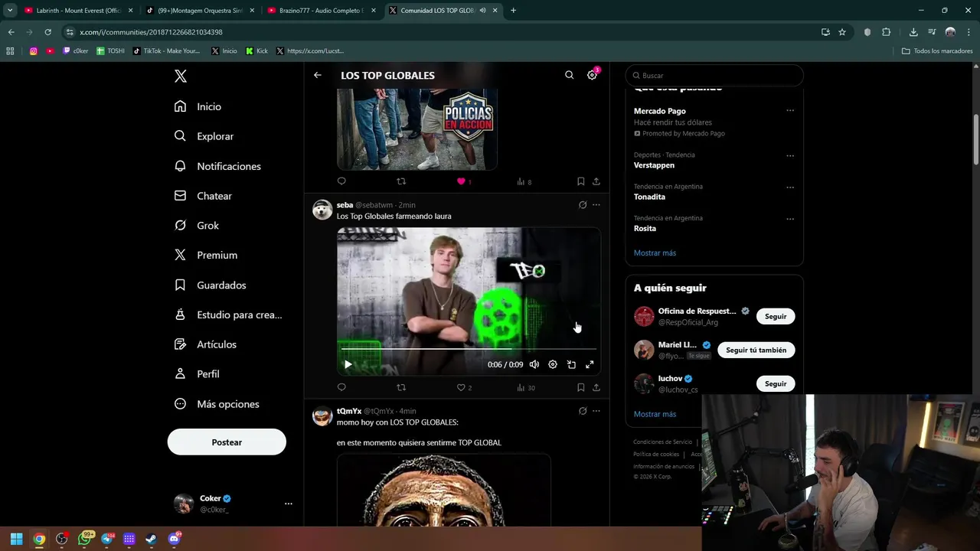Expand Más opciones menu
The image size is (980, 551).
click(x=217, y=404)
